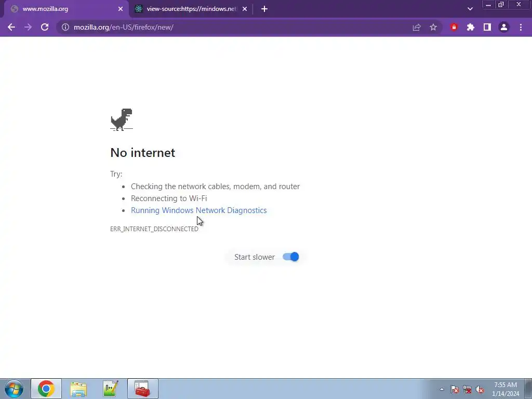Open Chrome three-dot menu
Image resolution: width=532 pixels, height=399 pixels.
coord(521,27)
